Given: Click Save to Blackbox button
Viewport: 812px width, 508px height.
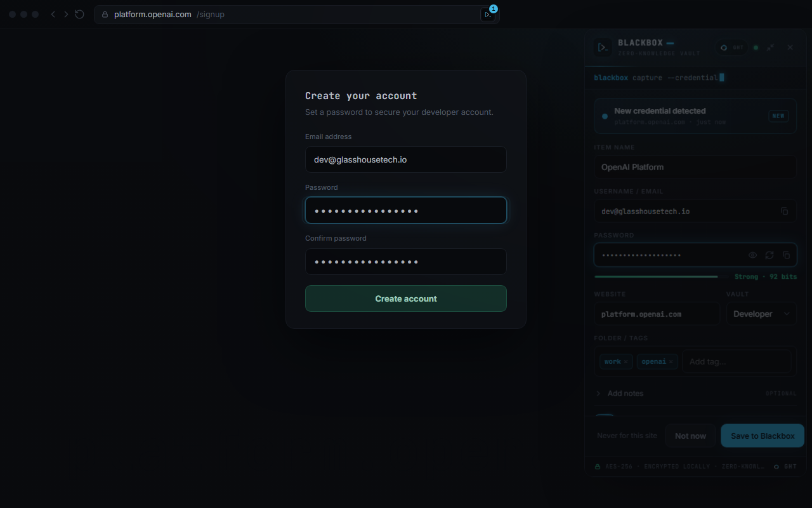Looking at the screenshot, I should 763,436.
